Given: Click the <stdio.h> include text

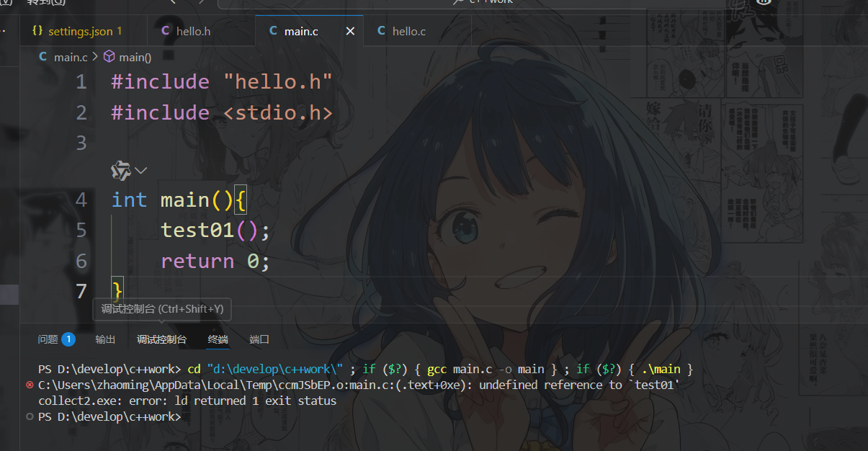Looking at the screenshot, I should (x=277, y=113).
